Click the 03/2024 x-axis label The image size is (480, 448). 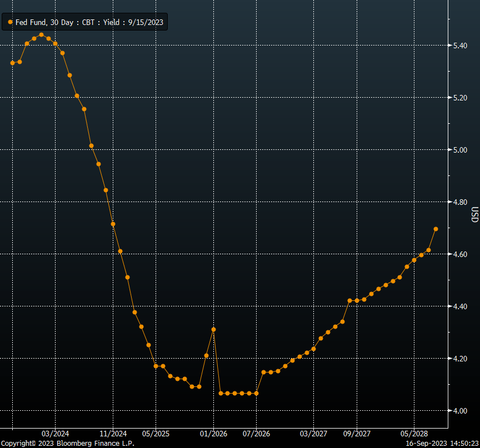[56, 433]
